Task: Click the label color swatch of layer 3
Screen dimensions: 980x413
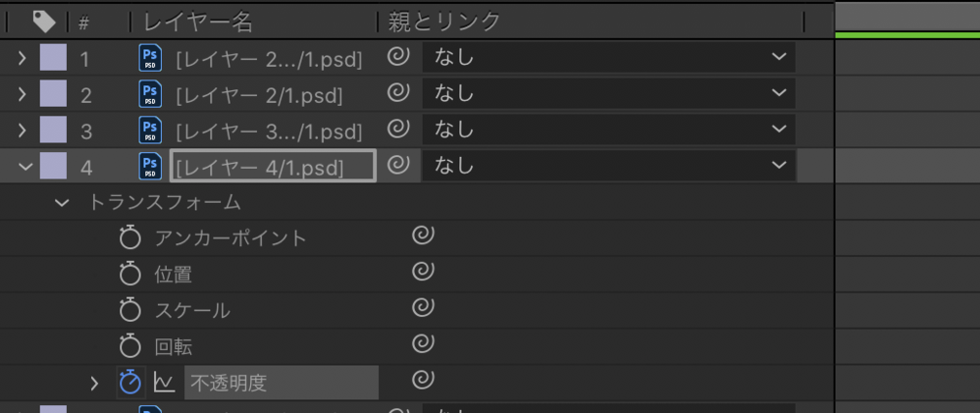Action: pyautogui.click(x=53, y=130)
